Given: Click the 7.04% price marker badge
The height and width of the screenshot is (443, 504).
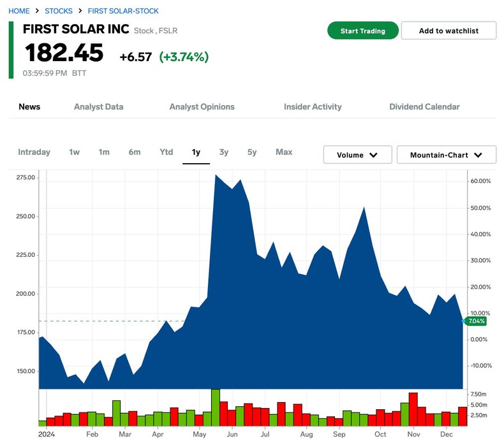Looking at the screenshot, I should click(476, 321).
